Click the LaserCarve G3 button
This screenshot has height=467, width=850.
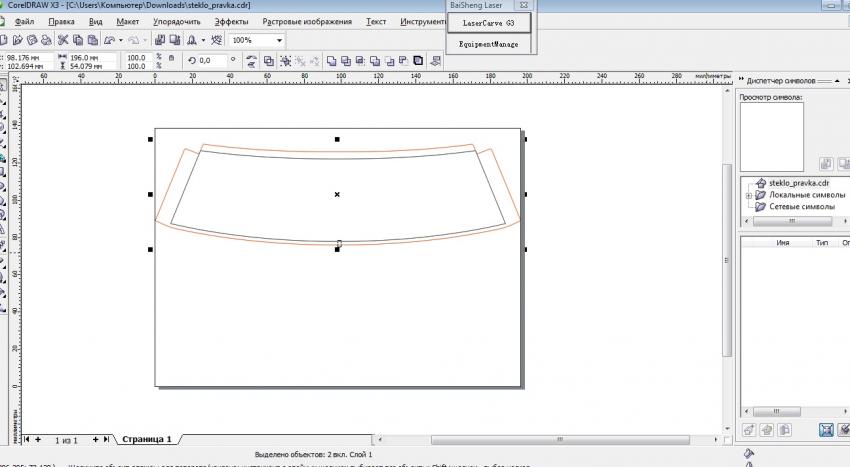pyautogui.click(x=488, y=22)
